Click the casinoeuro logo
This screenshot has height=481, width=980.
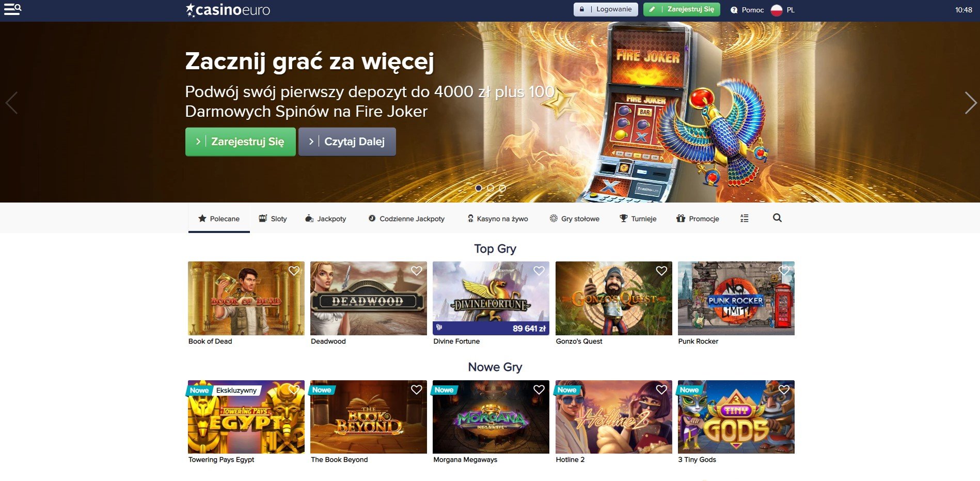click(x=228, y=10)
